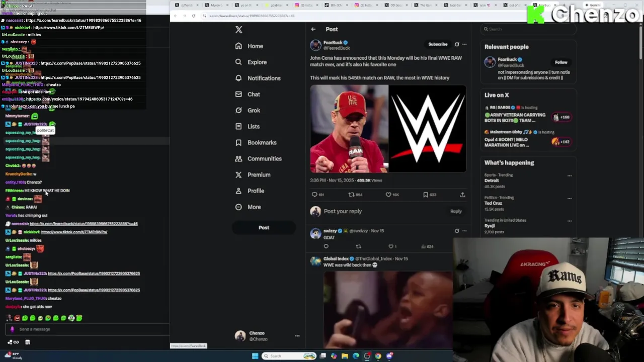Subscribe to FearBuck
This screenshot has width=644, height=362.
point(438,44)
